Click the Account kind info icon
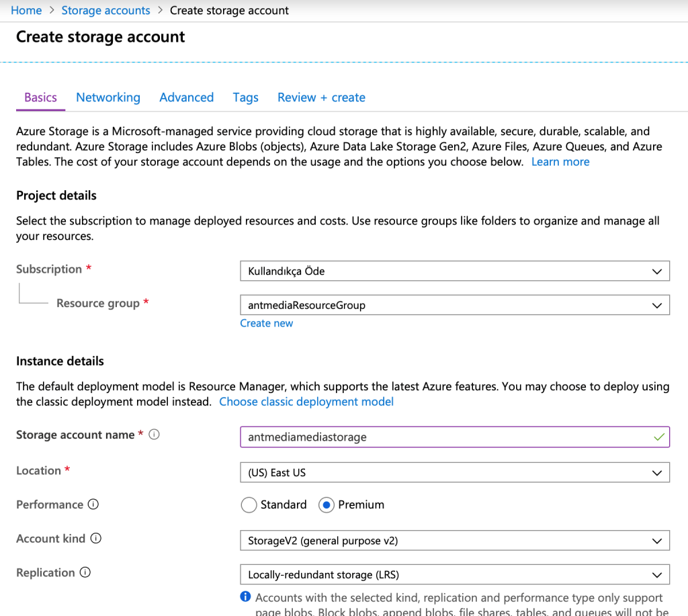The width and height of the screenshot is (688, 616). [95, 538]
